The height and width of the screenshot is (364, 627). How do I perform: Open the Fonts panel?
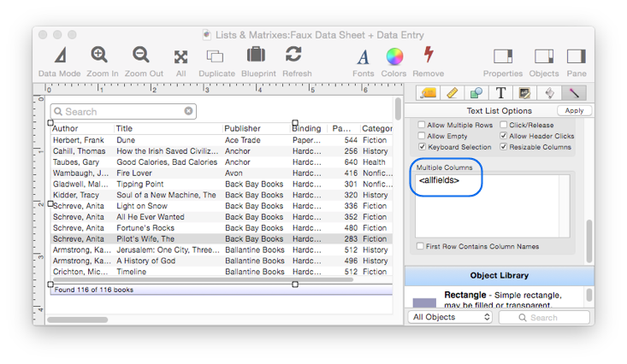[363, 62]
